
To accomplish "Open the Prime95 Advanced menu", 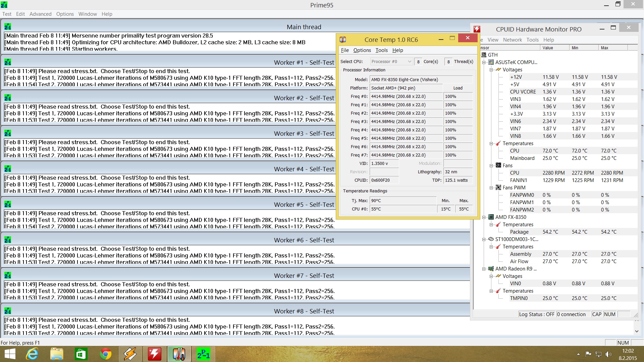I will pos(41,14).
